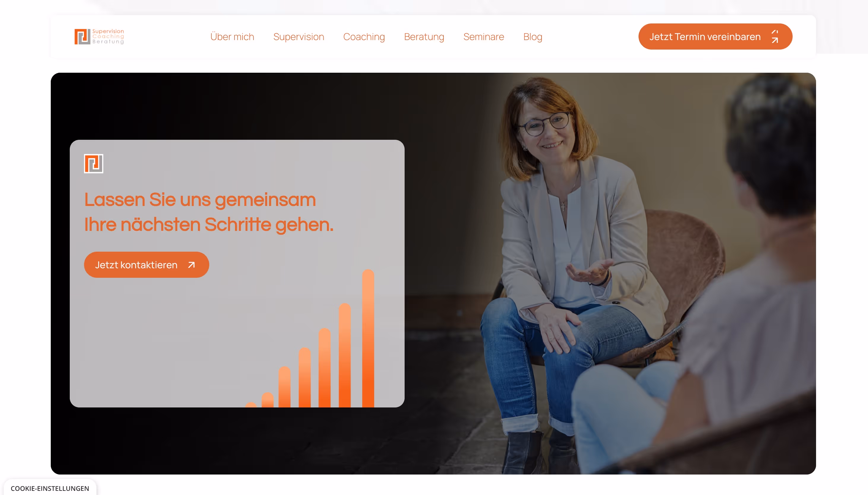Screen dimensions: 868x495
Task: Click the grey text Beratung in logo
Action: pyautogui.click(x=108, y=42)
